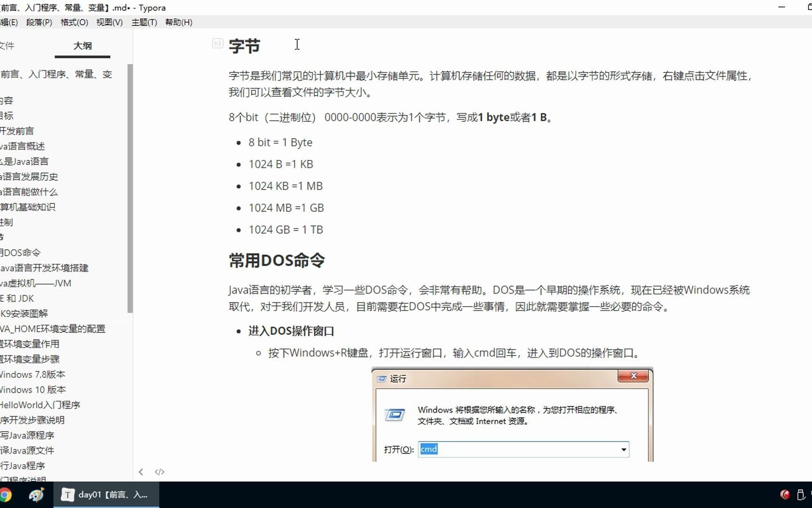Click the h3 heading level marker
812x508 pixels.
click(217, 43)
